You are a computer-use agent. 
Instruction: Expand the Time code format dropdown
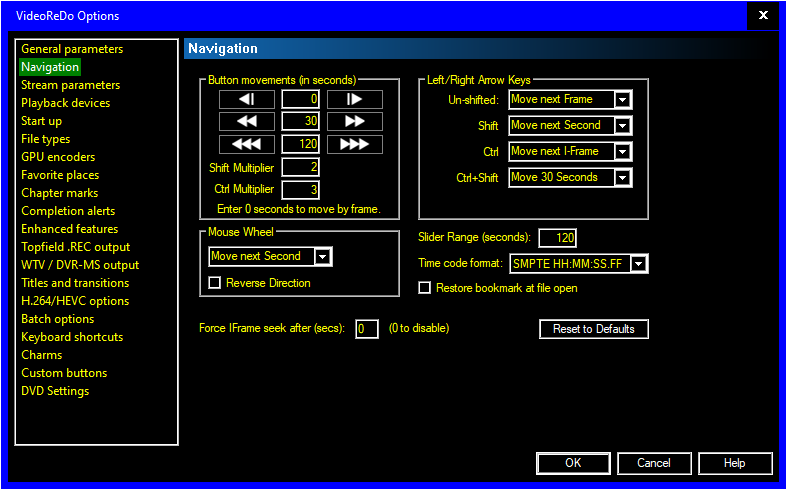[639, 264]
